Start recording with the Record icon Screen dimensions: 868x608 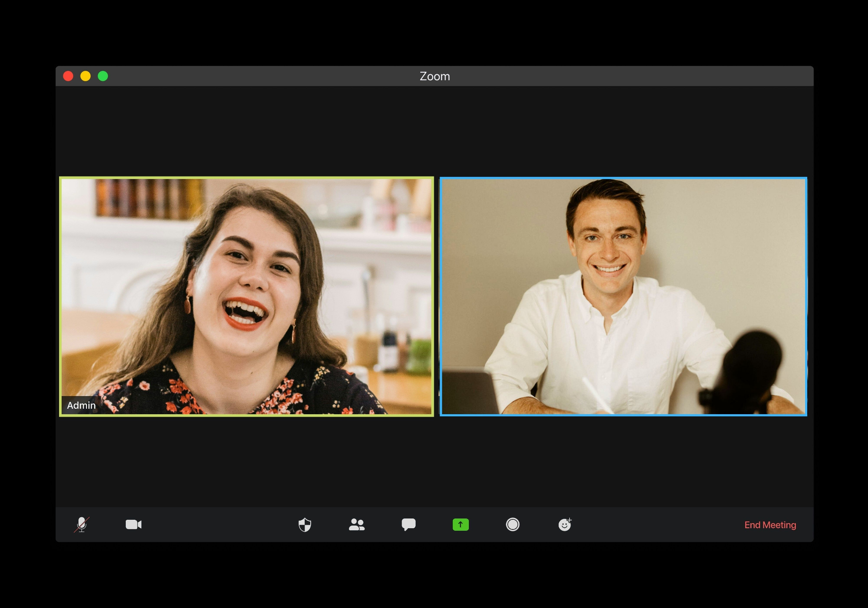tap(512, 524)
